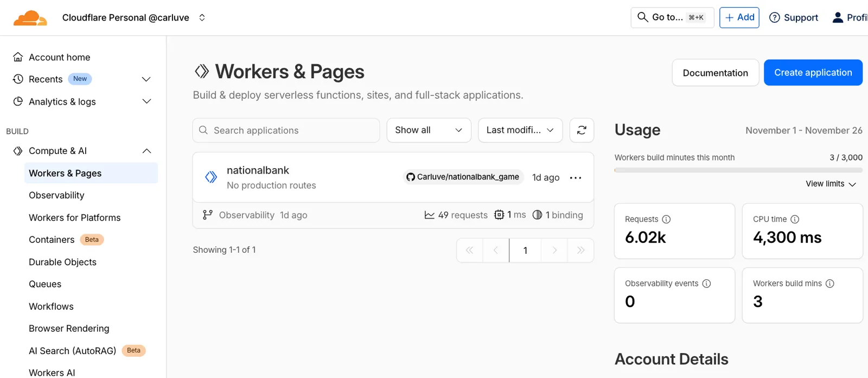Open Workers for Platforms
The image size is (868, 378).
[x=74, y=217]
